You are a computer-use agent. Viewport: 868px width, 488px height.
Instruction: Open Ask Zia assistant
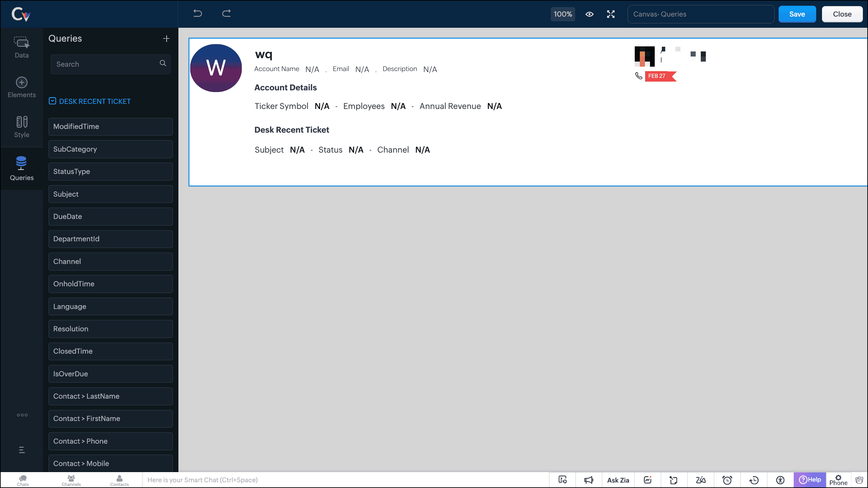pos(618,480)
